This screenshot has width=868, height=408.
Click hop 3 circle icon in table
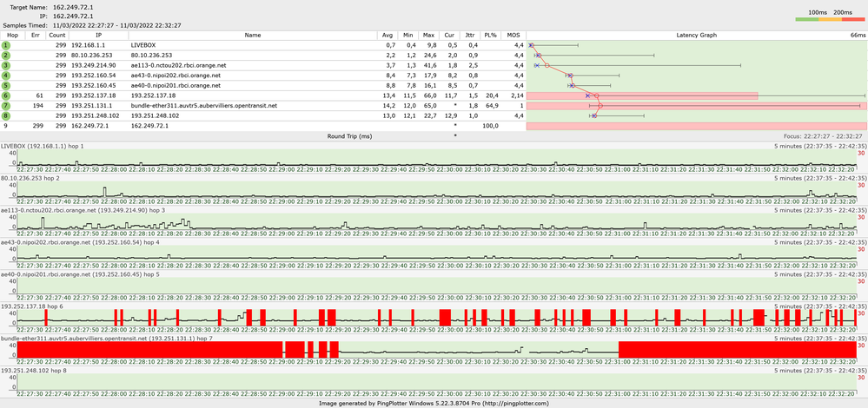click(6, 65)
